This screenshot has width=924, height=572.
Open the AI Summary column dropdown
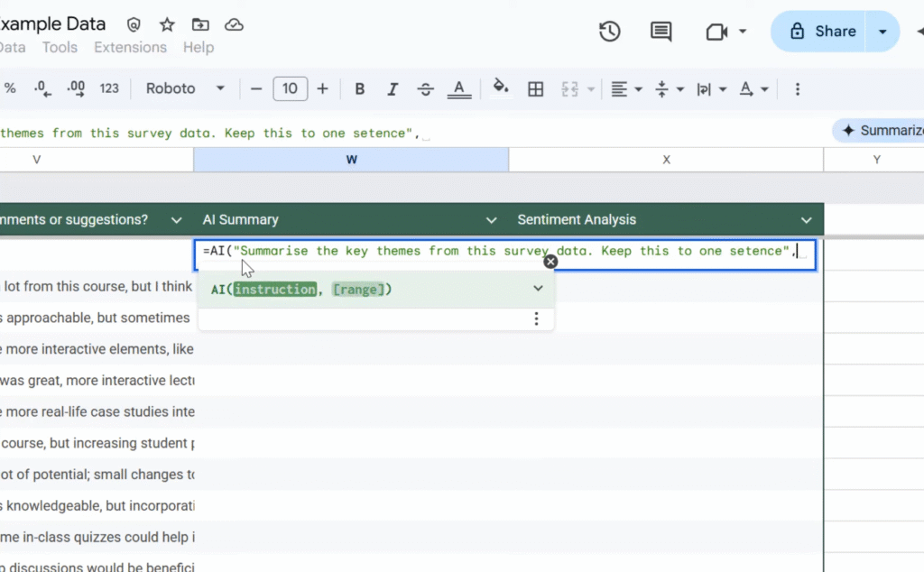(x=491, y=220)
